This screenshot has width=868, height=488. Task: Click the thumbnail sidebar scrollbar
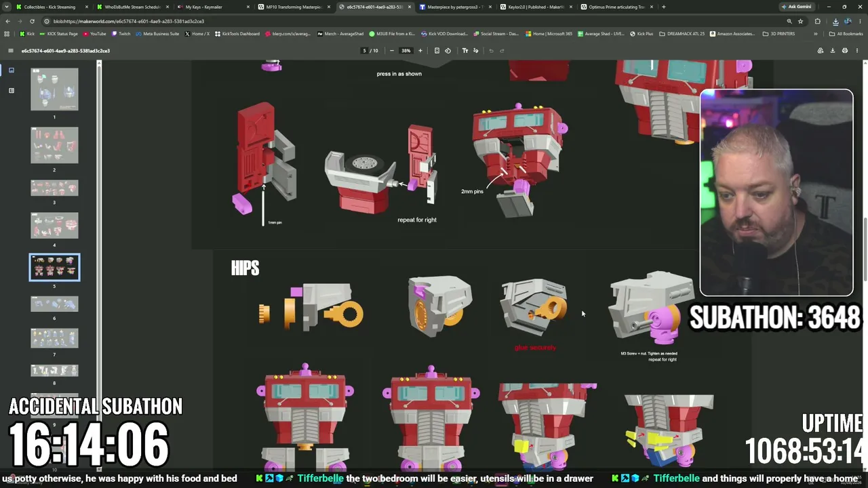pyautogui.click(x=99, y=264)
